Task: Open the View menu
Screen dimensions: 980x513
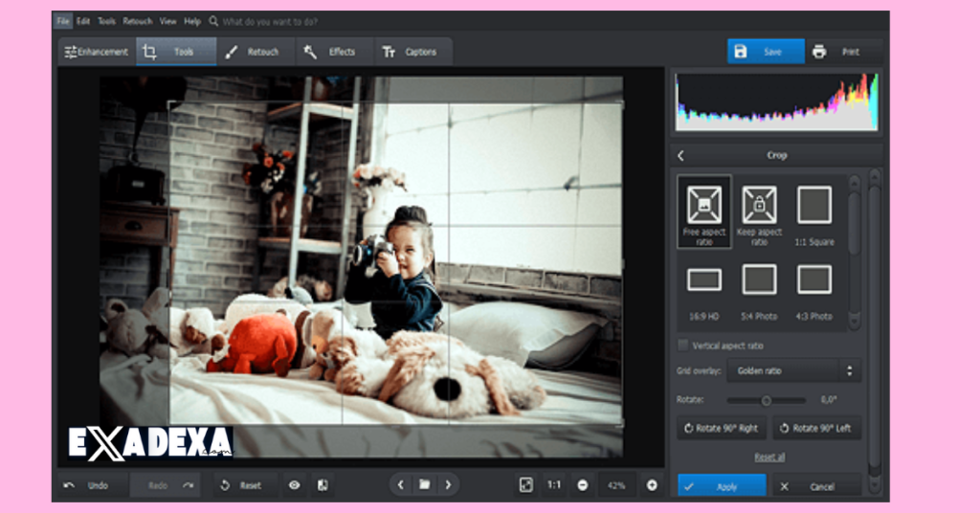Action: point(167,21)
